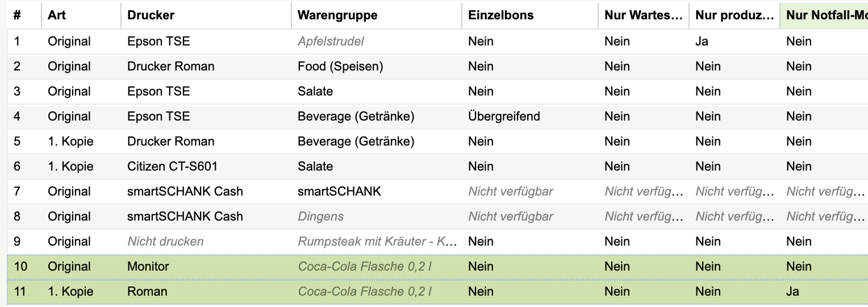Screen dimensions: 868x307
Task: Click the Übergreifend cell in row 4
Action: tap(504, 117)
